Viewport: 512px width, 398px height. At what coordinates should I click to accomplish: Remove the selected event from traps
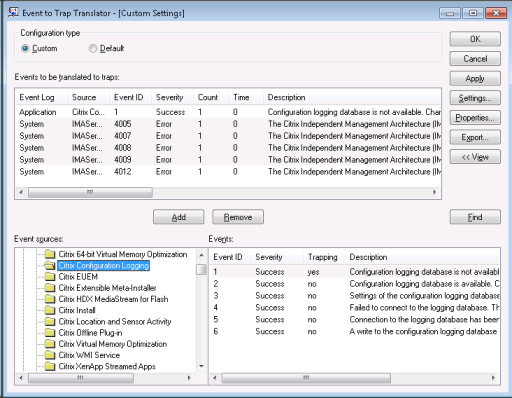[x=238, y=217]
